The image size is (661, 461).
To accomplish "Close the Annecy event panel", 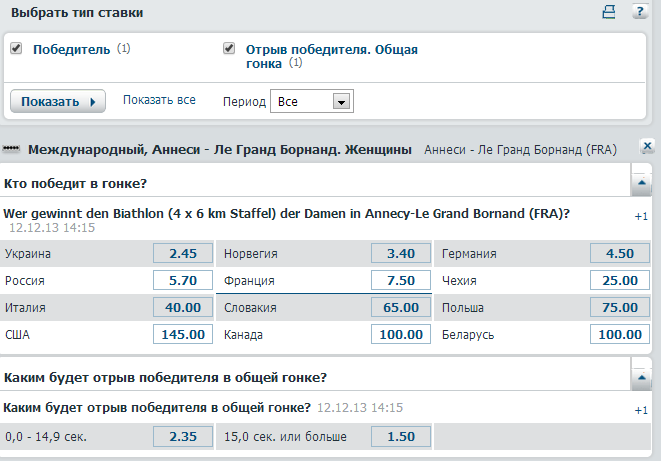I will click(647, 147).
